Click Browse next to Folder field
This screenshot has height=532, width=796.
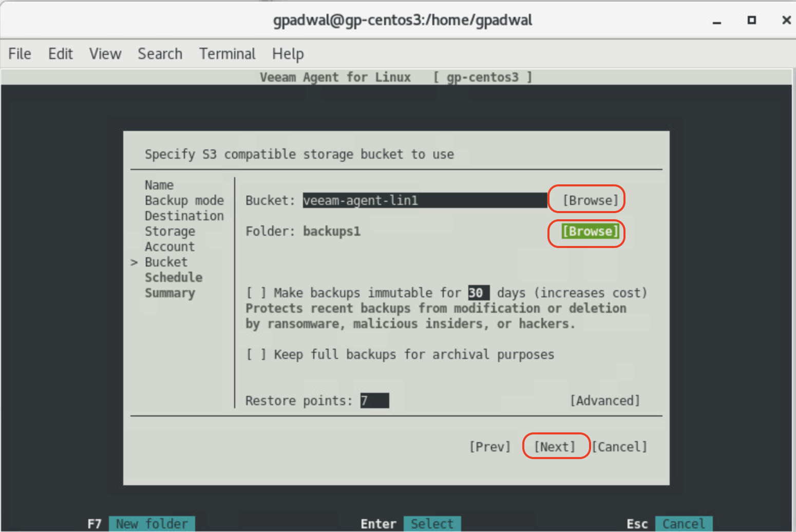(591, 231)
